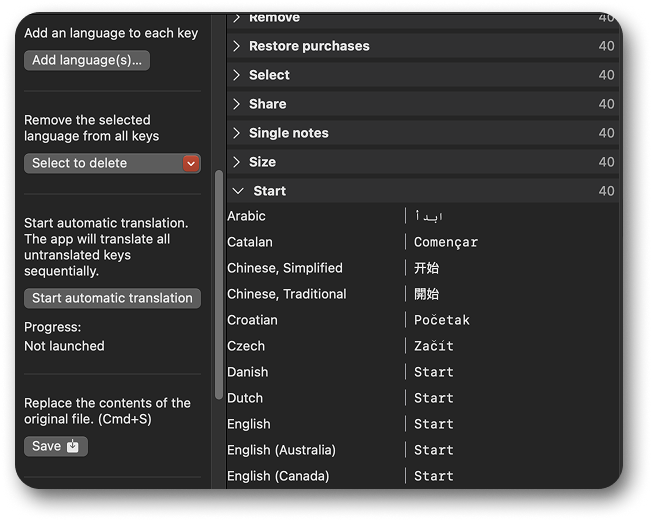Select the Croatian language label
This screenshot has width=652, height=521.
coord(252,320)
